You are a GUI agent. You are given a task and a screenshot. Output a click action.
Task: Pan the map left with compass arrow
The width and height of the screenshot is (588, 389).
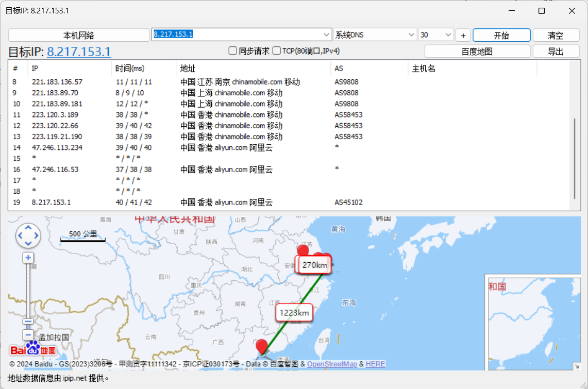[20, 236]
